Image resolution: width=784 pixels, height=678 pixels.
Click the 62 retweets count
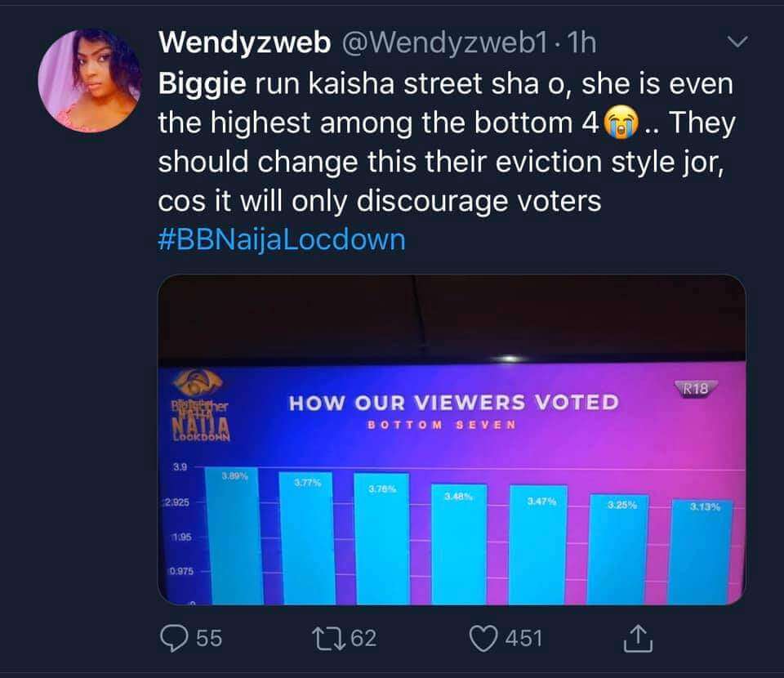364,639
